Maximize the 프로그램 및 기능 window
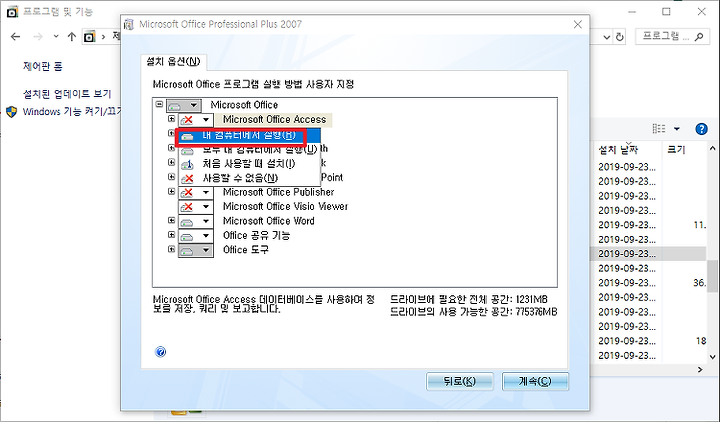The image size is (720, 422). 666,11
